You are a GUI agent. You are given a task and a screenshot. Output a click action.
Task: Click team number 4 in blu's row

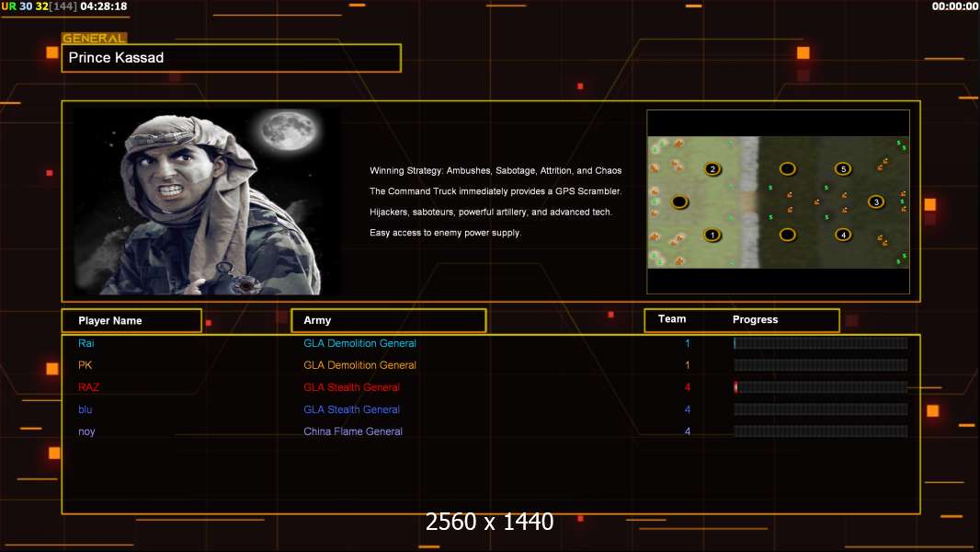(x=688, y=409)
